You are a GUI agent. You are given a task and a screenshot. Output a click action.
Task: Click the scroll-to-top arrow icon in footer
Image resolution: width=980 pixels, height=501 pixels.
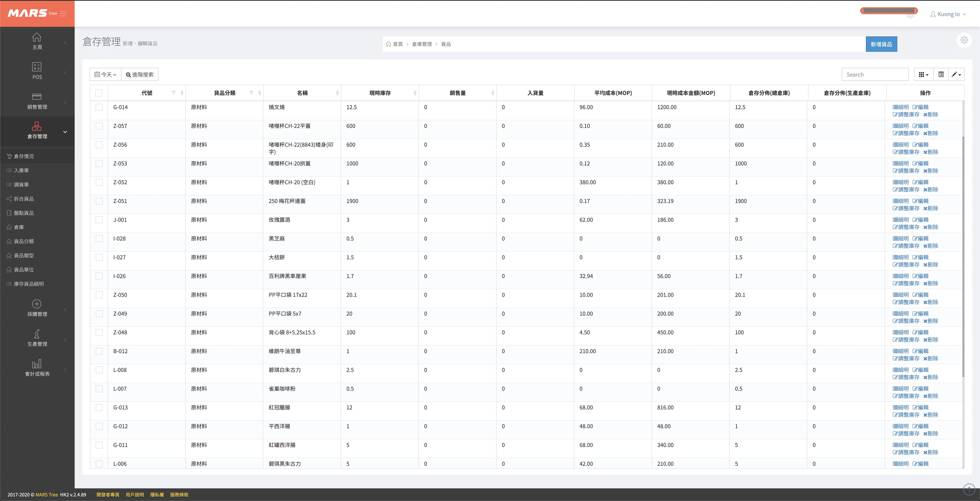click(969, 490)
